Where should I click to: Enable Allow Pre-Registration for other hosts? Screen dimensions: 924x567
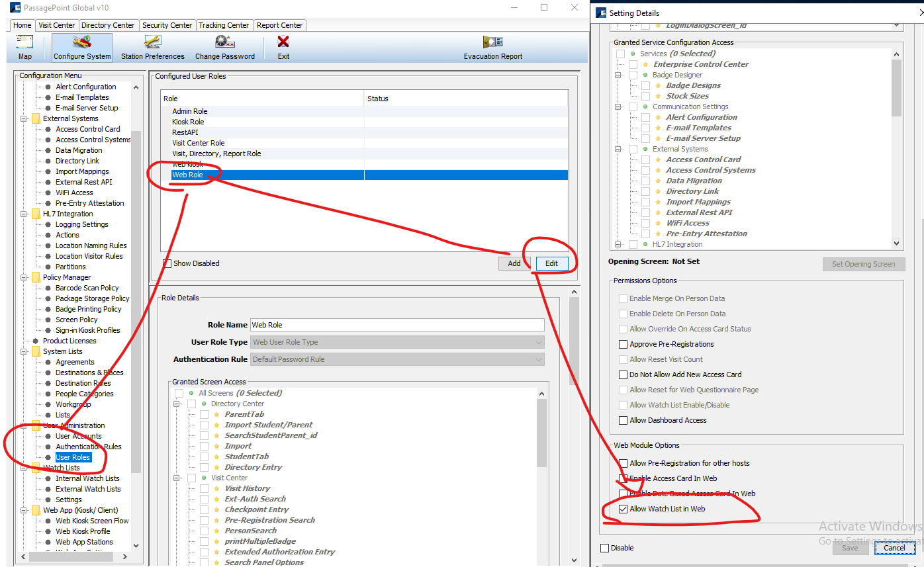[x=623, y=463]
